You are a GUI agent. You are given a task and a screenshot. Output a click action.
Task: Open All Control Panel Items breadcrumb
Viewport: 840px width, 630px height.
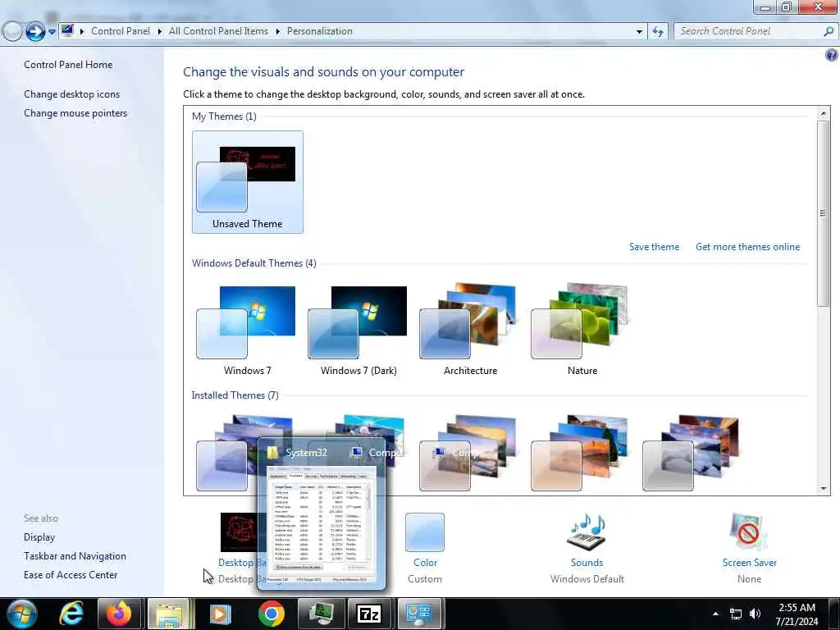[218, 31]
